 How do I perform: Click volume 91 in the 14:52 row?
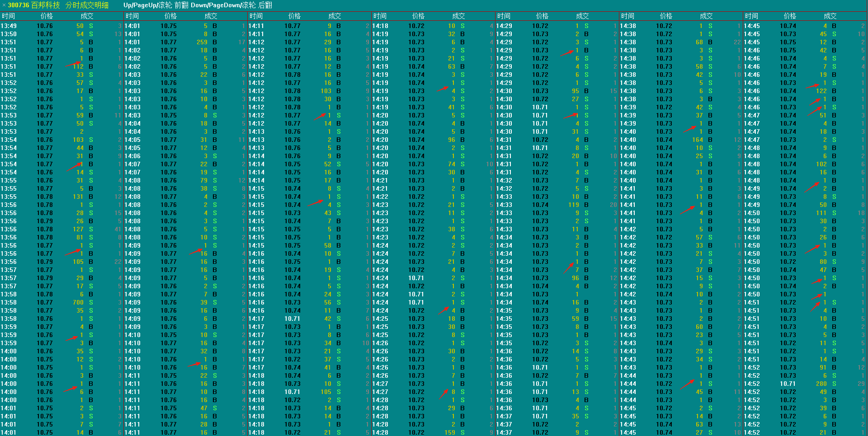(x=823, y=367)
